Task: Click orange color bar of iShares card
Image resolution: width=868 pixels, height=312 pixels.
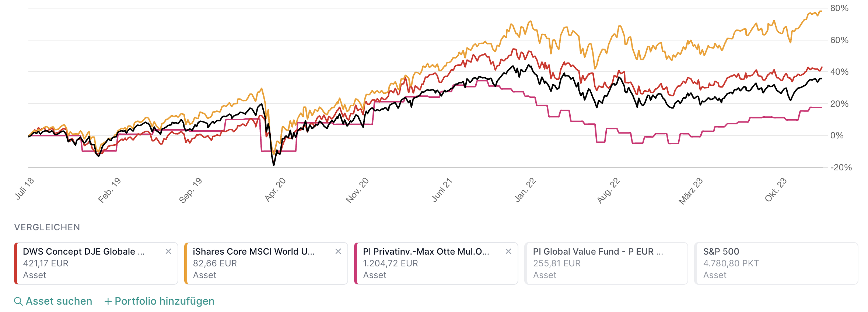Action: click(x=186, y=263)
